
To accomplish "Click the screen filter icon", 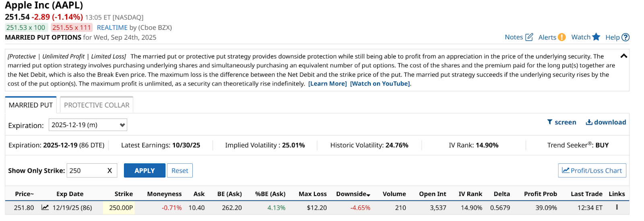I will (550, 122).
